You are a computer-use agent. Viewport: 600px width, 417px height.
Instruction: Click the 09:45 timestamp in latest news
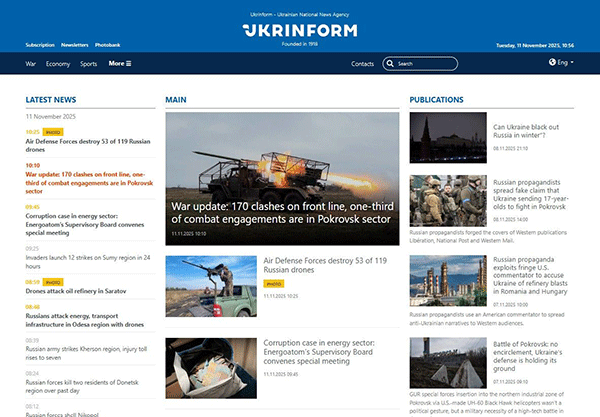(x=33, y=207)
